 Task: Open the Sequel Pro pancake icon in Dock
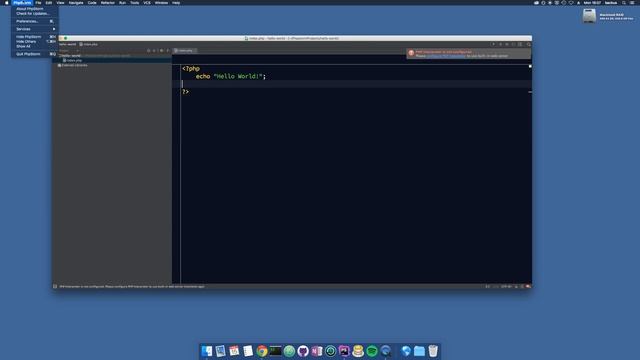point(358,351)
